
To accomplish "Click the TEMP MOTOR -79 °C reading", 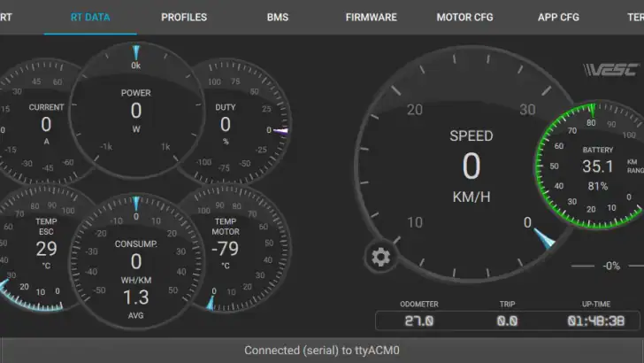I will (225, 249).
